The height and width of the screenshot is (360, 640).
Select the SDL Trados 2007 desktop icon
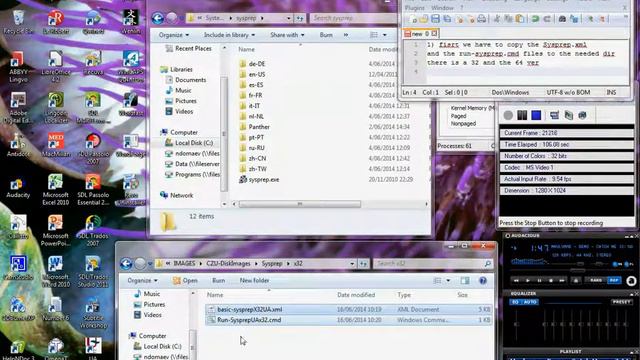pyautogui.click(x=93, y=231)
